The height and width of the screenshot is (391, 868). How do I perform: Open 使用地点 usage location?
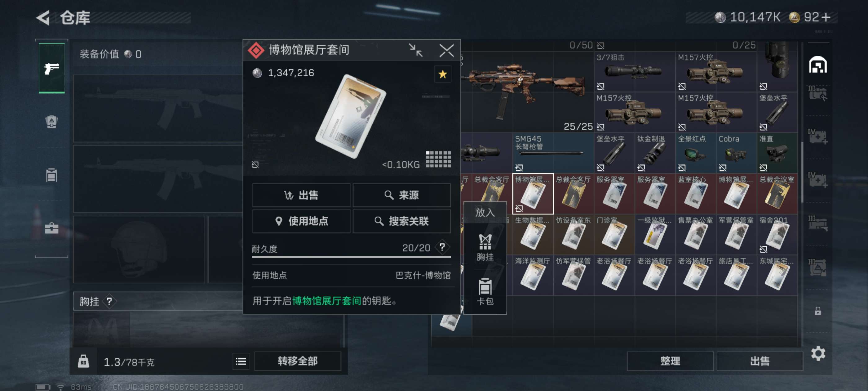[x=301, y=221]
